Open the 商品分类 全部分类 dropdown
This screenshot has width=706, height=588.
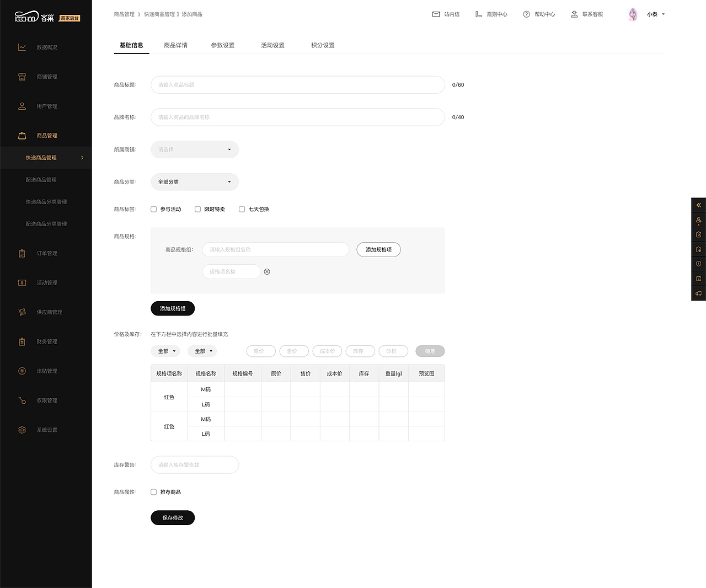pyautogui.click(x=194, y=181)
